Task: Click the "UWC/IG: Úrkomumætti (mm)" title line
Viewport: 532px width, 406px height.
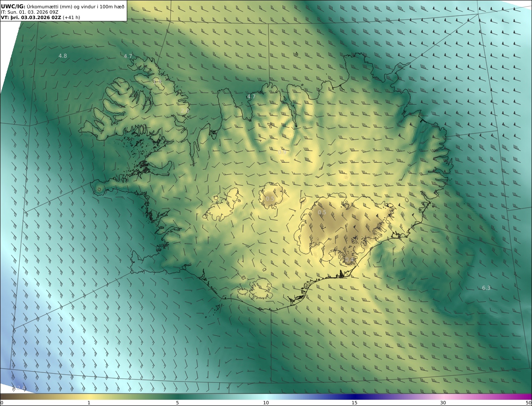Action: (63, 6)
